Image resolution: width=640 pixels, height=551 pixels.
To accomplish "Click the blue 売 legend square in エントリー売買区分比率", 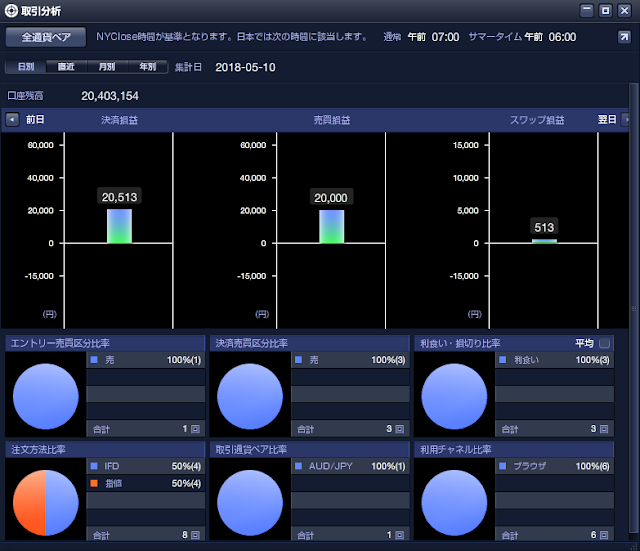I will [x=94, y=360].
